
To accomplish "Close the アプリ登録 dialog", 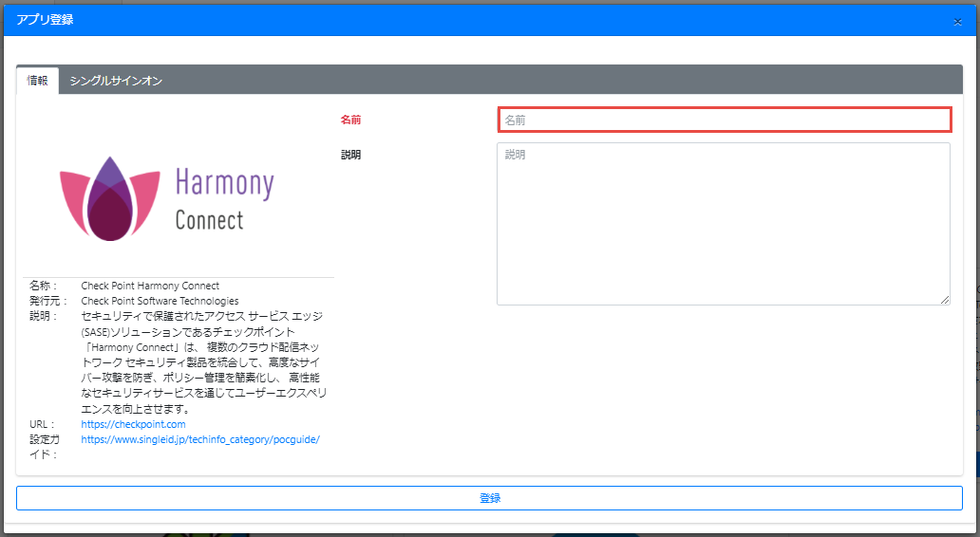I will point(957,21).
